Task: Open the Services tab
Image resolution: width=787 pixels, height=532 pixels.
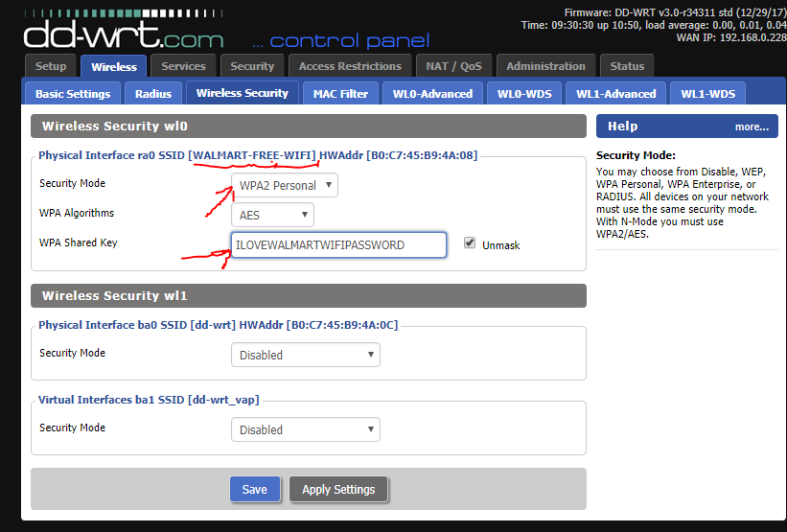Action: [183, 66]
